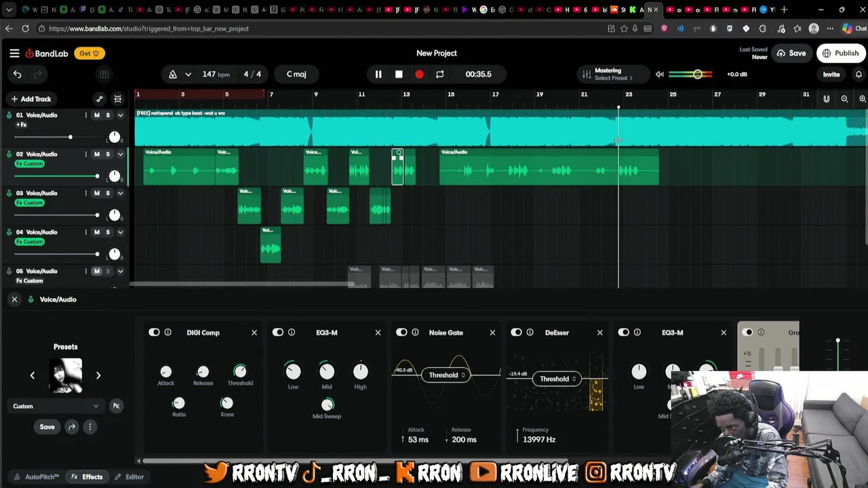The height and width of the screenshot is (488, 868).
Task: Mute track 02 Voice/Audio
Action: coord(96,154)
